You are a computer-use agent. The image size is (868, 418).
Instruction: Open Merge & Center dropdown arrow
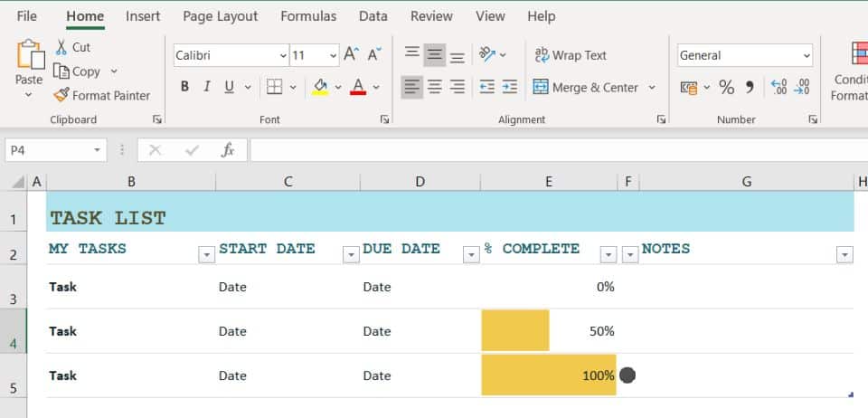pos(652,88)
